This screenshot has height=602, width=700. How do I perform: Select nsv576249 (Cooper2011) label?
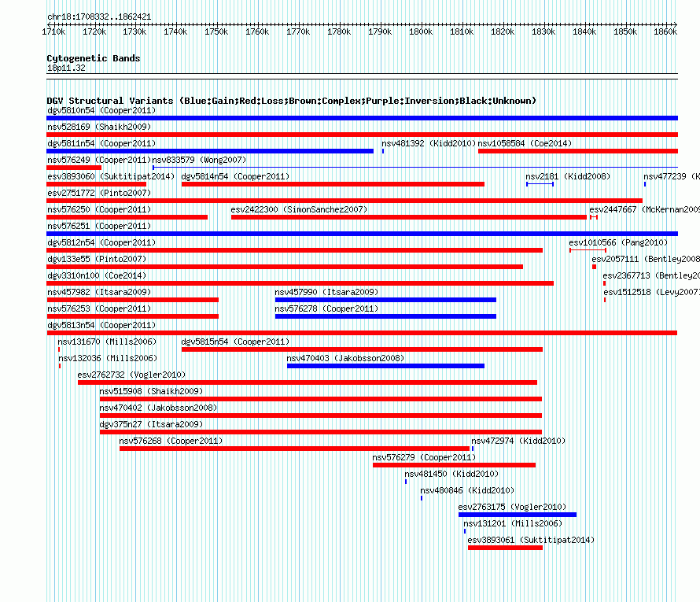[x=99, y=160]
